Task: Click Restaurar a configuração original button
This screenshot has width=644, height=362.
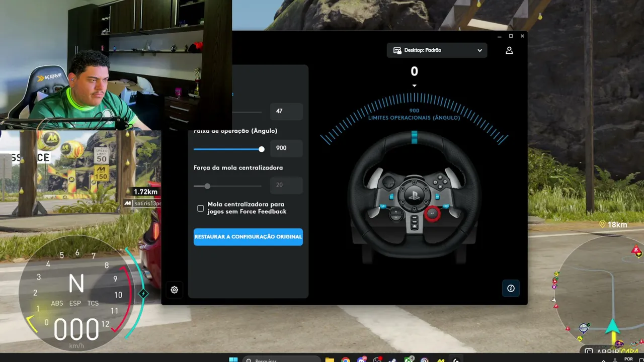Action: [248, 237]
